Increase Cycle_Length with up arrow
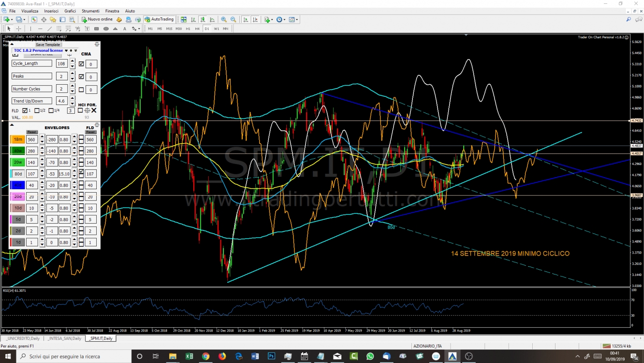The width and height of the screenshot is (644, 363). pyautogui.click(x=73, y=60)
